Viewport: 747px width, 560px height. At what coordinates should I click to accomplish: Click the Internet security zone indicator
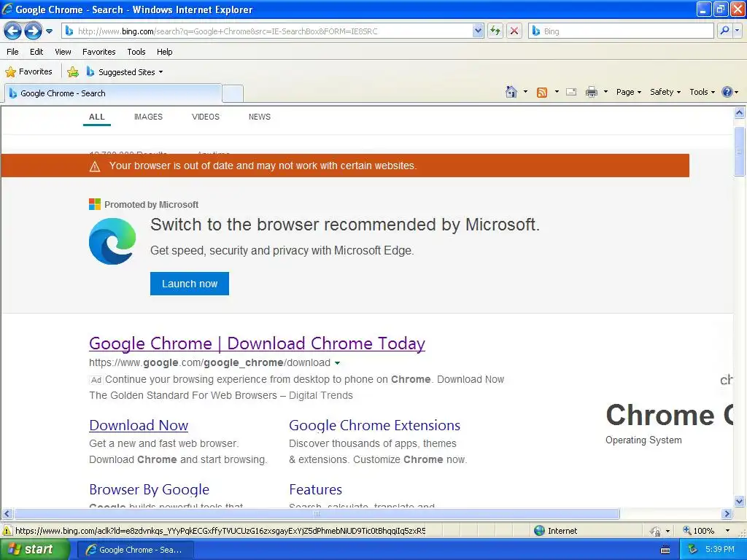point(555,531)
